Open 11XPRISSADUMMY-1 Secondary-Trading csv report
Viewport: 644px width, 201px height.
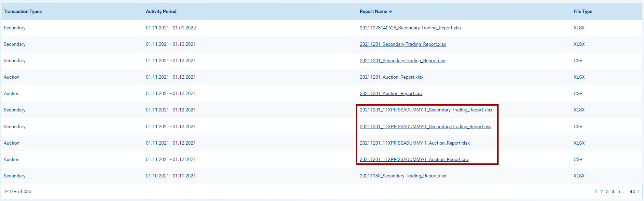coord(425,127)
